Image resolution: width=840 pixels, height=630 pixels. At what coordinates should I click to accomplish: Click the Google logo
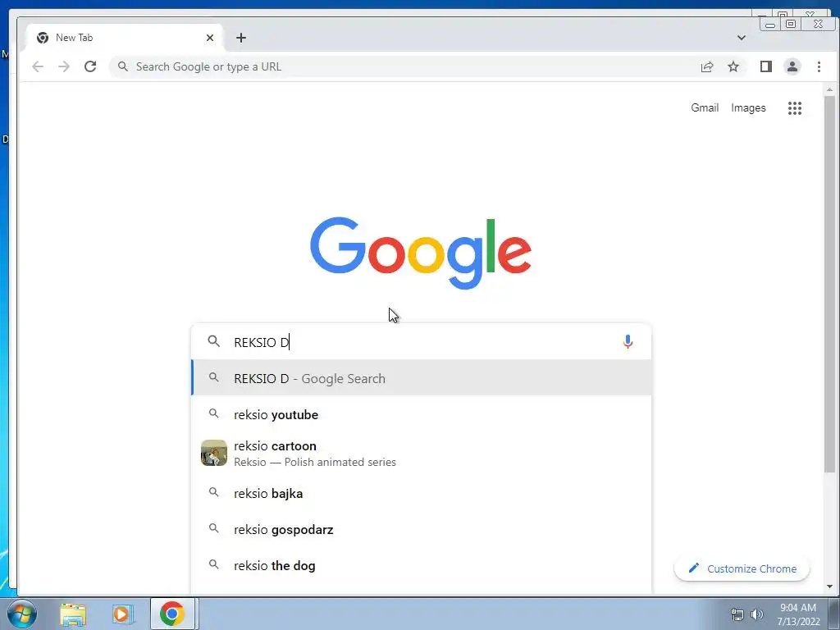coord(421,253)
